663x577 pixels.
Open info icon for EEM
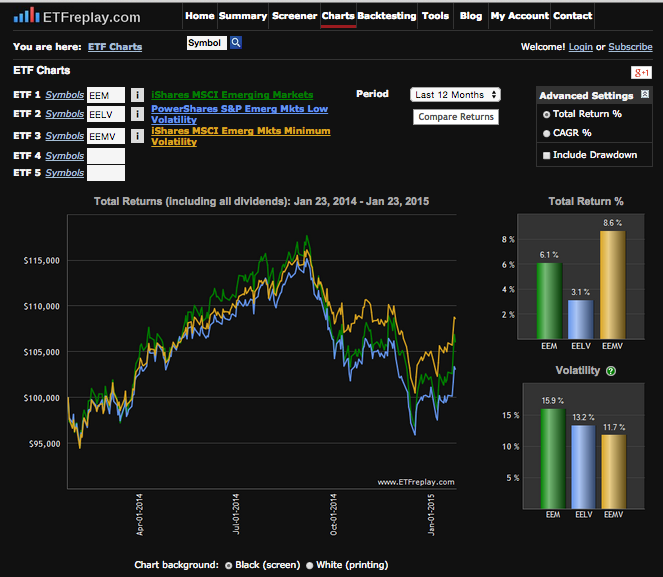(x=137, y=95)
